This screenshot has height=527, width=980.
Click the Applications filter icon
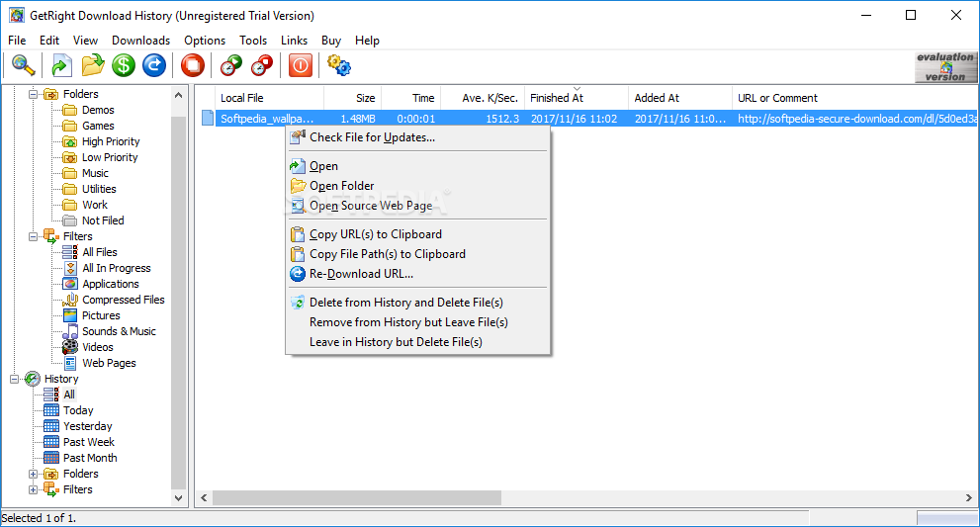pyautogui.click(x=70, y=284)
